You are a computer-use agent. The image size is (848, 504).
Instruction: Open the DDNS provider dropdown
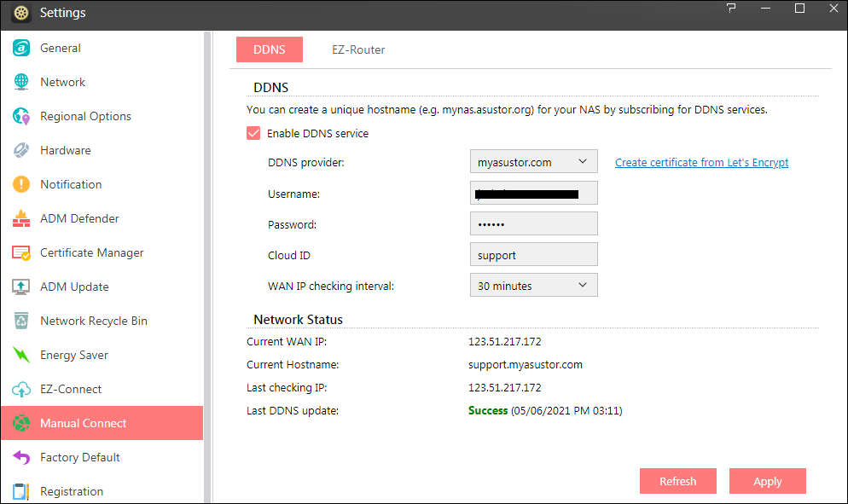click(534, 162)
